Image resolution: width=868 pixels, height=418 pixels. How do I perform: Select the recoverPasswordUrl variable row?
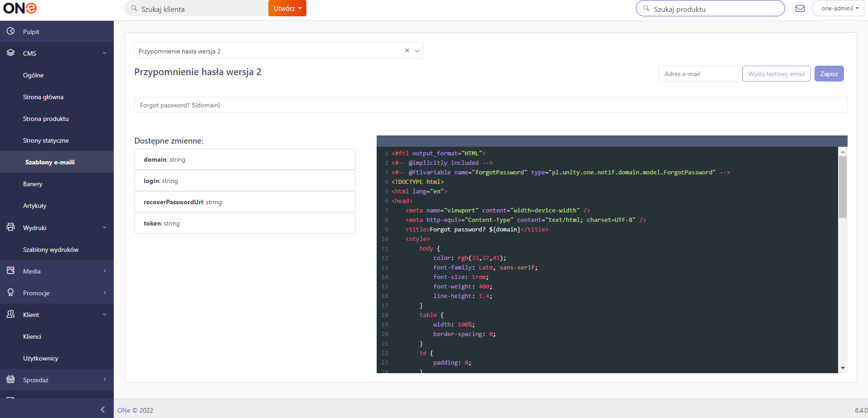245,202
